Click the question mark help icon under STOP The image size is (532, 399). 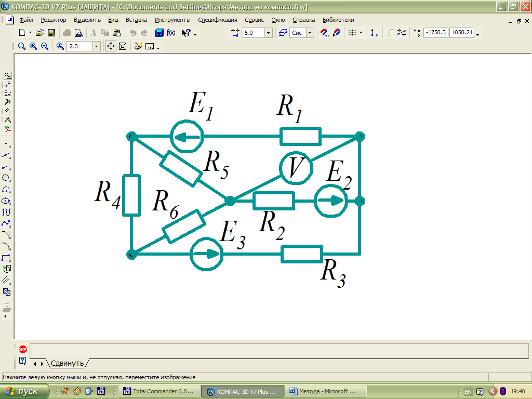[x=23, y=361]
